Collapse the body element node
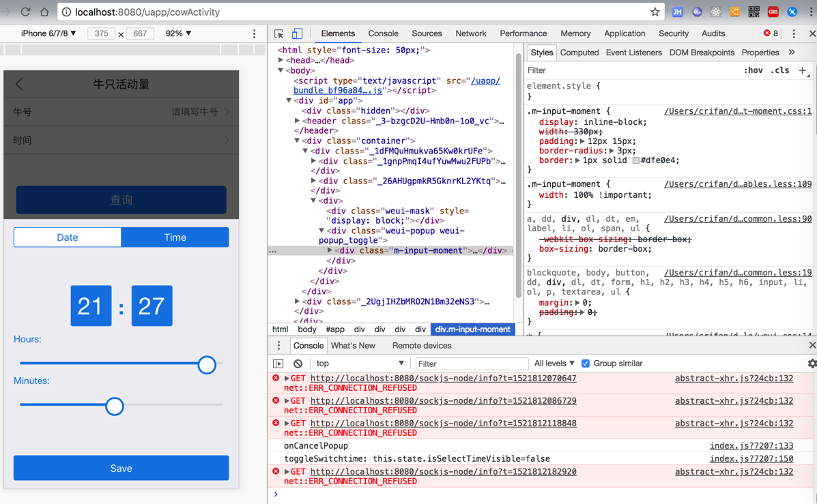Image resolution: width=817 pixels, height=504 pixels. [281, 70]
